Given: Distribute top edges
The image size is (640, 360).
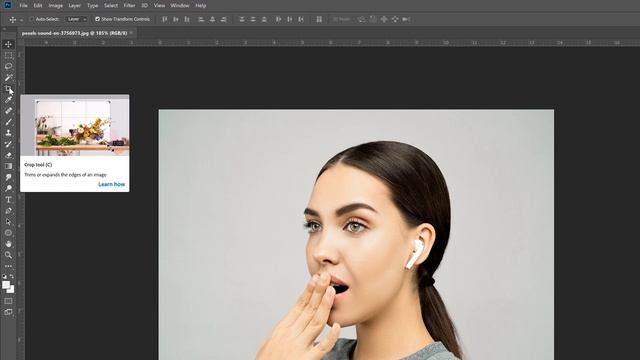Looking at the screenshot, I should (242, 19).
